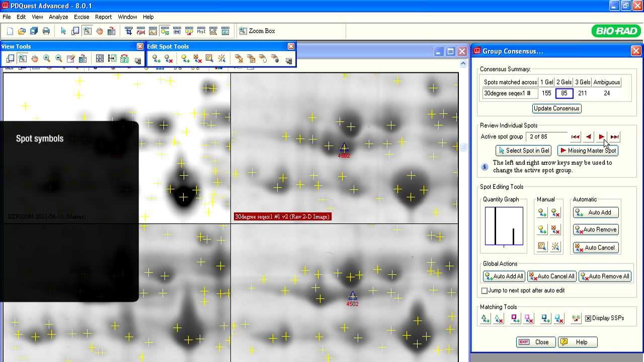
Task: Select the '155' cell under 1 Gel
Action: click(x=546, y=94)
